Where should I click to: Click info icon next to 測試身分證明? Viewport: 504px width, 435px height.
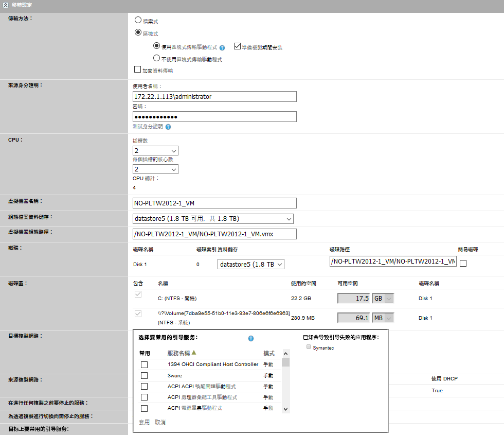click(x=168, y=127)
